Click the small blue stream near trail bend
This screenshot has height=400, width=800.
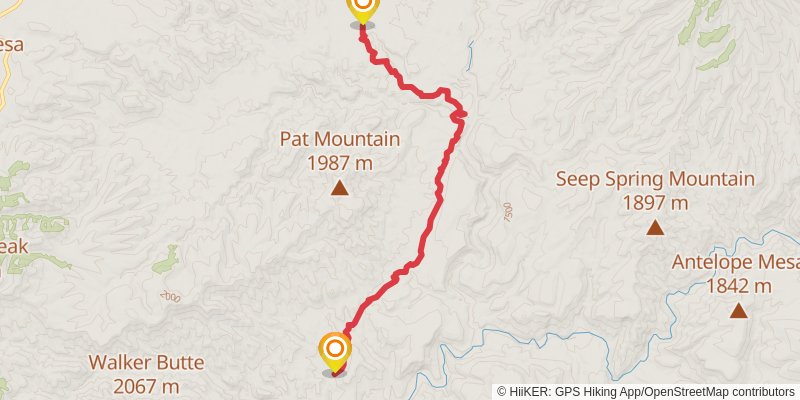[469, 55]
